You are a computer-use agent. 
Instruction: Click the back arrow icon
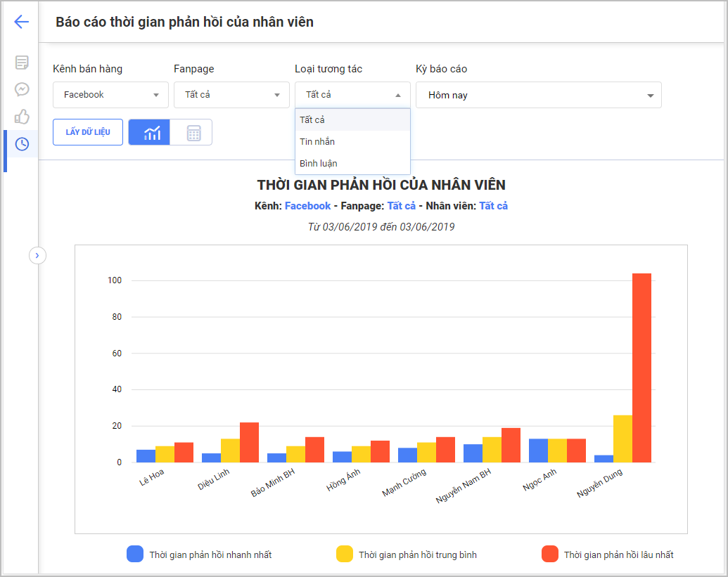21,22
